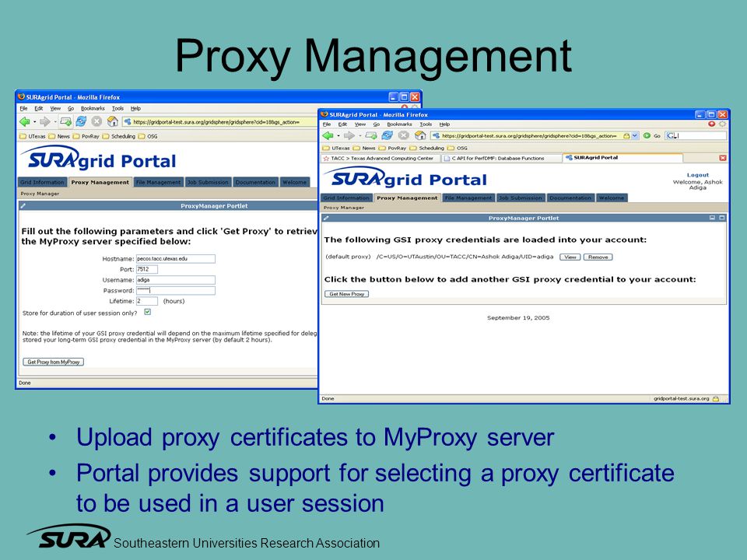747x560 pixels.
Task: Minimize front ProxyManager Portlet via its title-bar icon
Action: point(713,218)
